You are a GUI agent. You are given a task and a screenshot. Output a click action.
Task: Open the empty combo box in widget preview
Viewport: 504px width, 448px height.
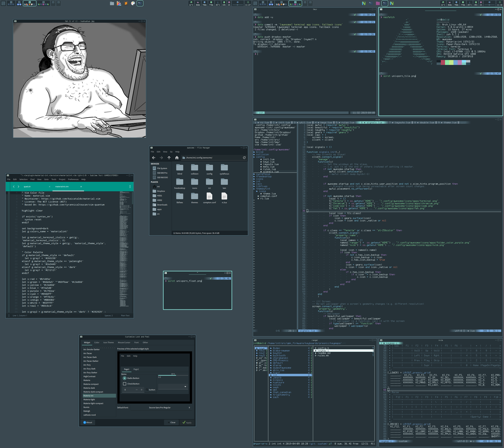(x=173, y=387)
